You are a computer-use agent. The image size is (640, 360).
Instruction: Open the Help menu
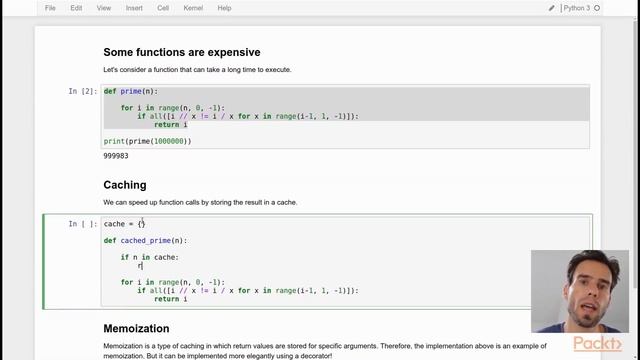[x=224, y=8]
